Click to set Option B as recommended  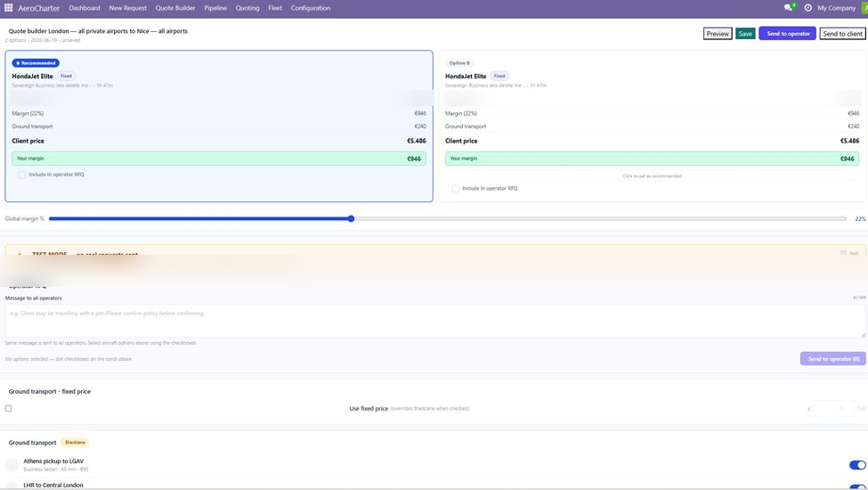[x=652, y=176]
